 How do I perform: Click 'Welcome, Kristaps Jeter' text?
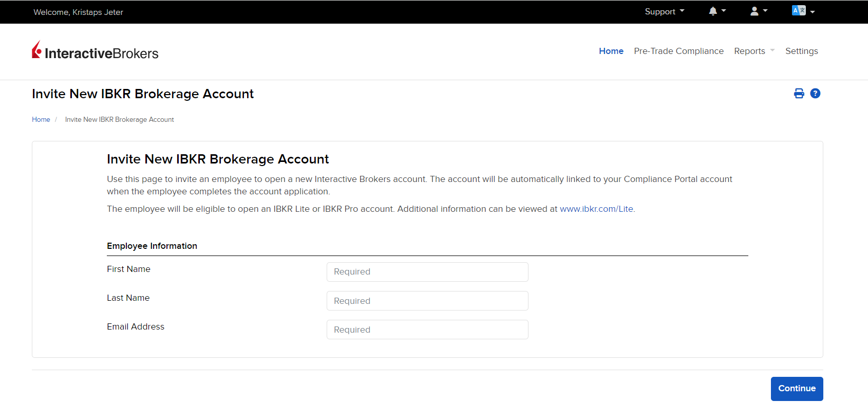tap(78, 12)
